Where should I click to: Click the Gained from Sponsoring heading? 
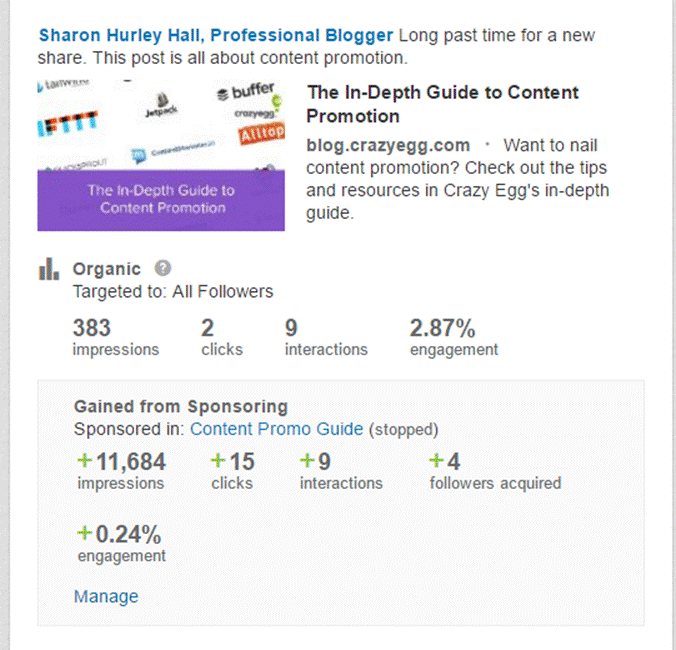tap(181, 407)
